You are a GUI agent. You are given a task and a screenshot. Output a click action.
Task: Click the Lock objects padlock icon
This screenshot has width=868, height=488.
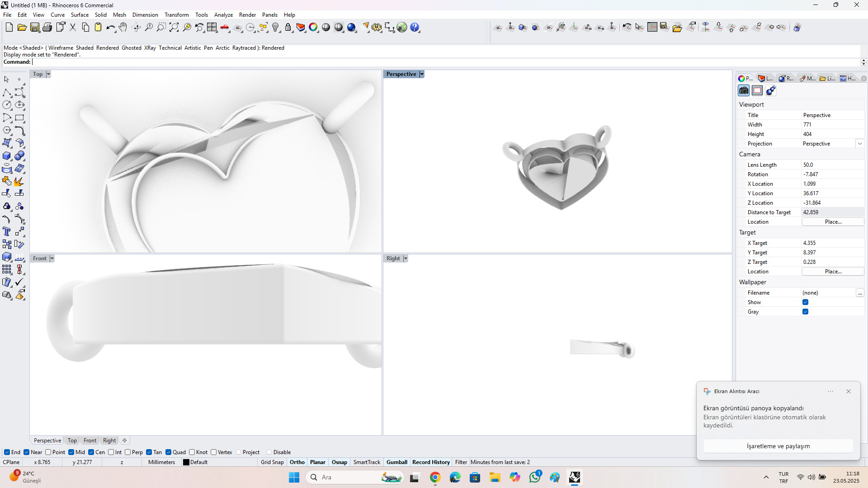(x=288, y=28)
